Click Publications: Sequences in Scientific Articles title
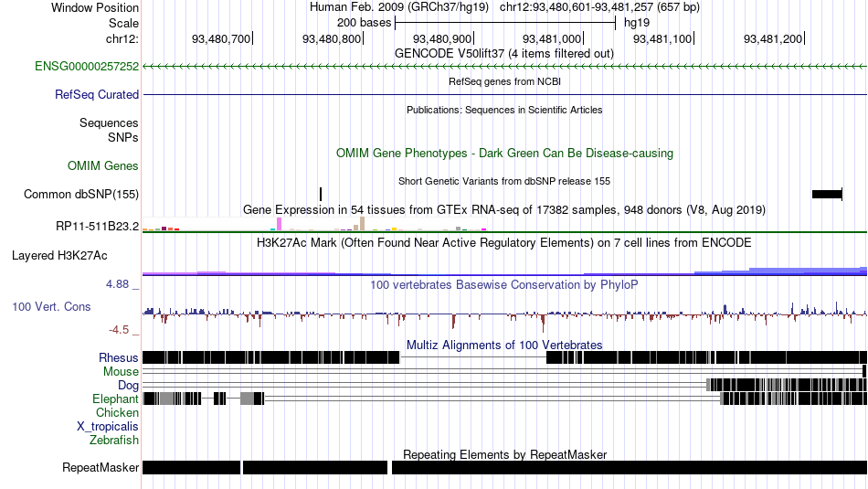 [504, 110]
